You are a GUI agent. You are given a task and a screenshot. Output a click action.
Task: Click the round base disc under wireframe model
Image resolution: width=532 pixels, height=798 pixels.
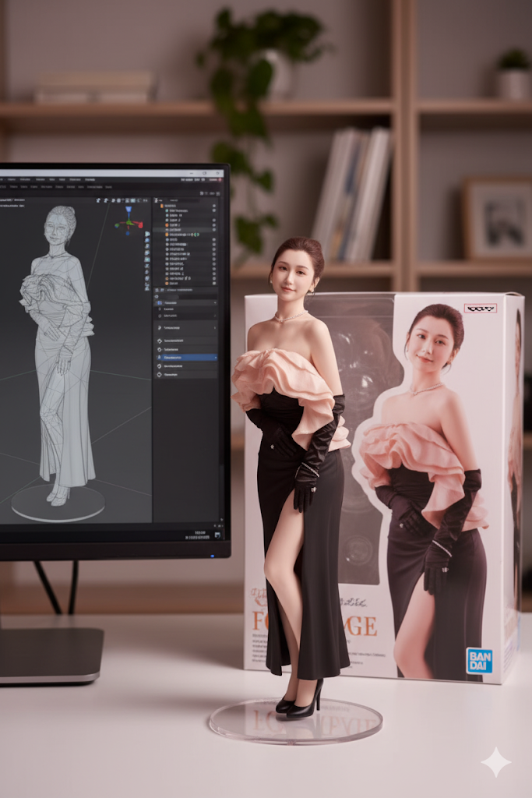(58, 503)
